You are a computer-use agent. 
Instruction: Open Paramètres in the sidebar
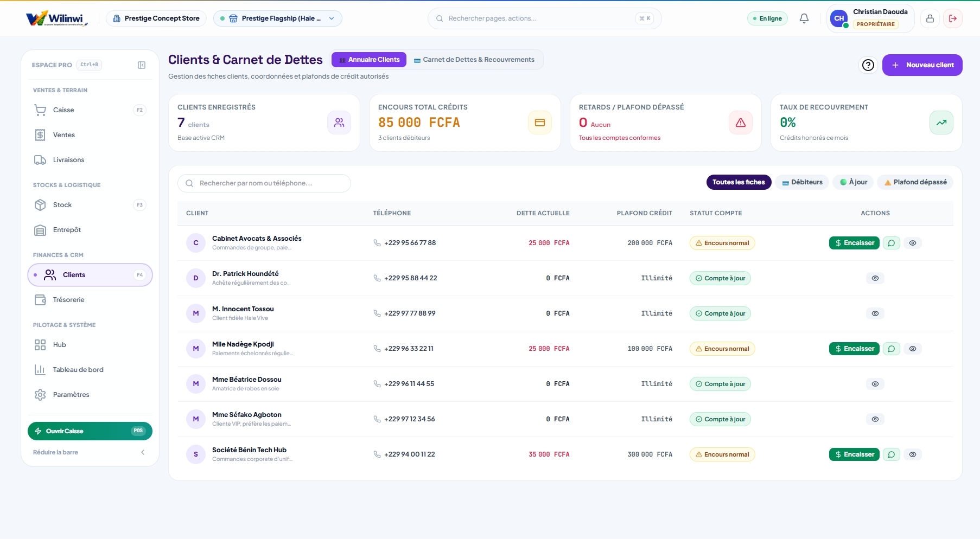90,395
